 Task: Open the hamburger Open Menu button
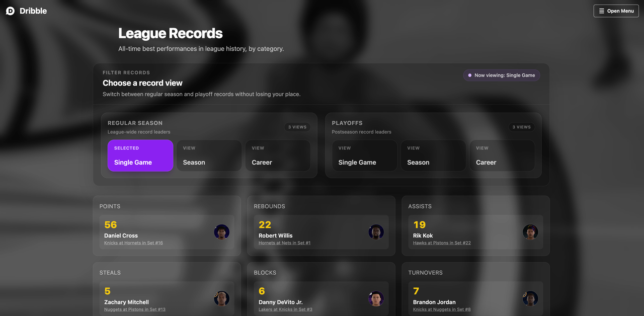click(x=616, y=11)
